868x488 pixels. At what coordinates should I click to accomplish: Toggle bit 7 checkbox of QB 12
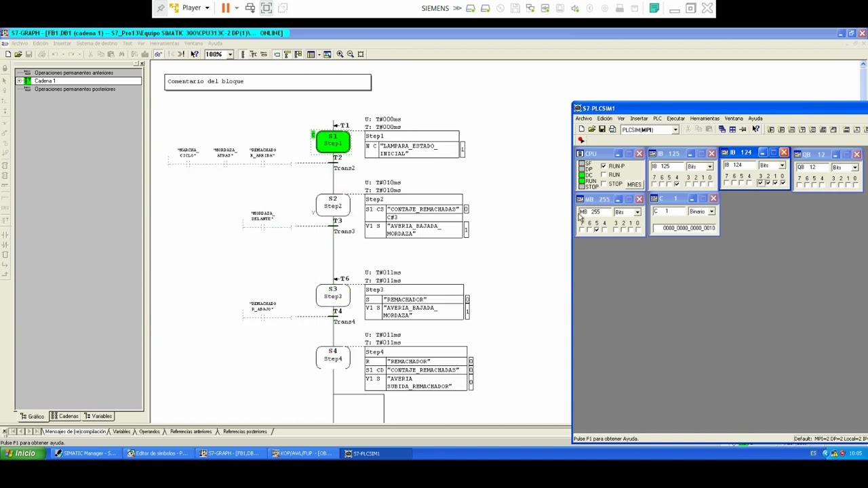(x=800, y=184)
